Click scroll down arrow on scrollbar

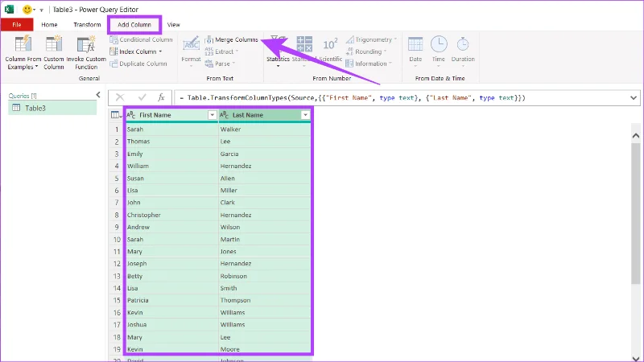click(x=636, y=358)
